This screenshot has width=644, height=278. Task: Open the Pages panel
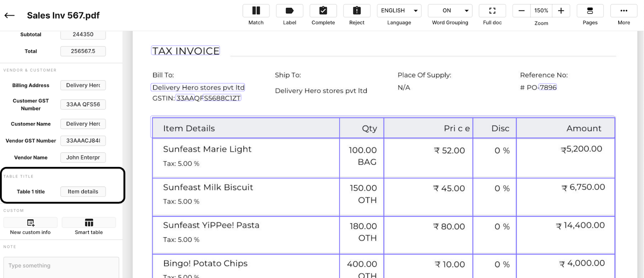[x=590, y=10]
